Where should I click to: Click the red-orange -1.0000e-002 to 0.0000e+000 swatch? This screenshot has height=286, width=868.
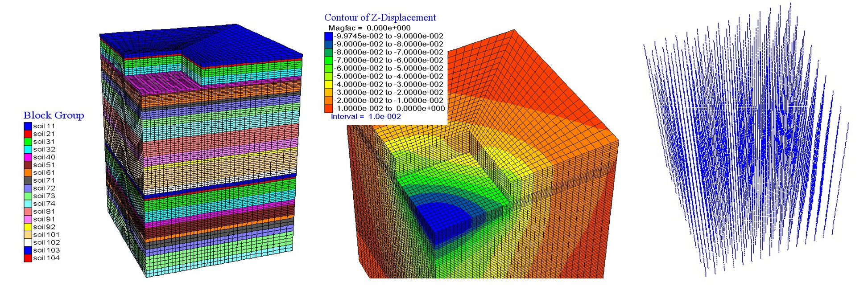click(x=329, y=108)
